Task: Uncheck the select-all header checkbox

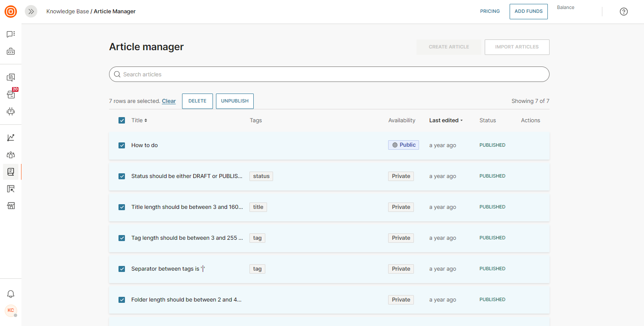Action: pos(122,121)
